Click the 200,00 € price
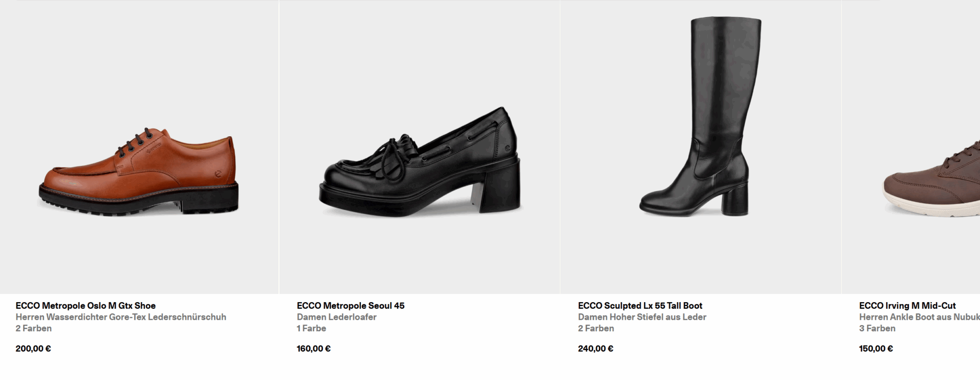This screenshot has height=380, width=980. pos(33,348)
